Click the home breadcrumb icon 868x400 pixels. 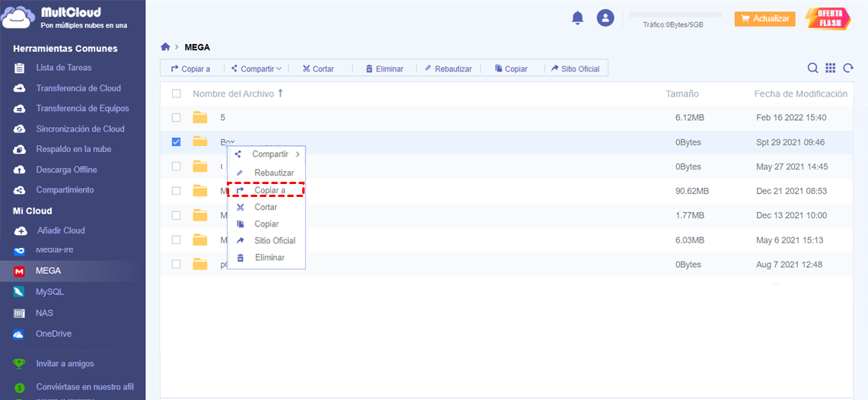[x=165, y=47]
